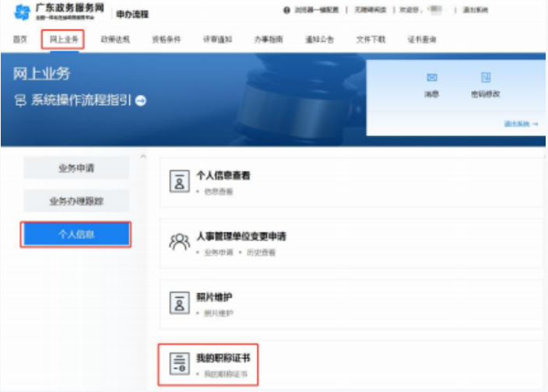The height and width of the screenshot is (392, 548).
Task: Click the 照片维护 sub-link below its title
Action: [219, 313]
